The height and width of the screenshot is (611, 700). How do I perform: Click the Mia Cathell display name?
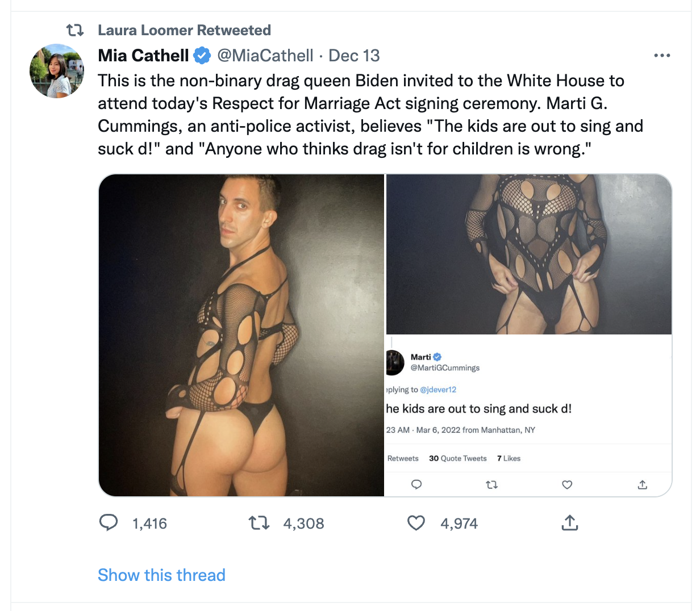143,56
